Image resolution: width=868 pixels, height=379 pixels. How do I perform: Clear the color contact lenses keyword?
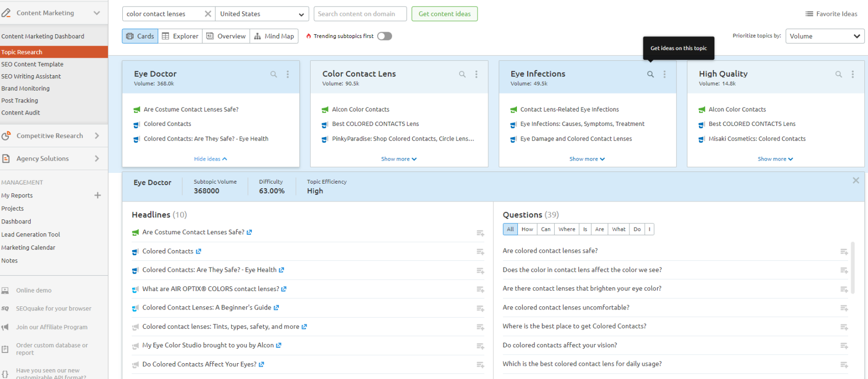click(208, 14)
